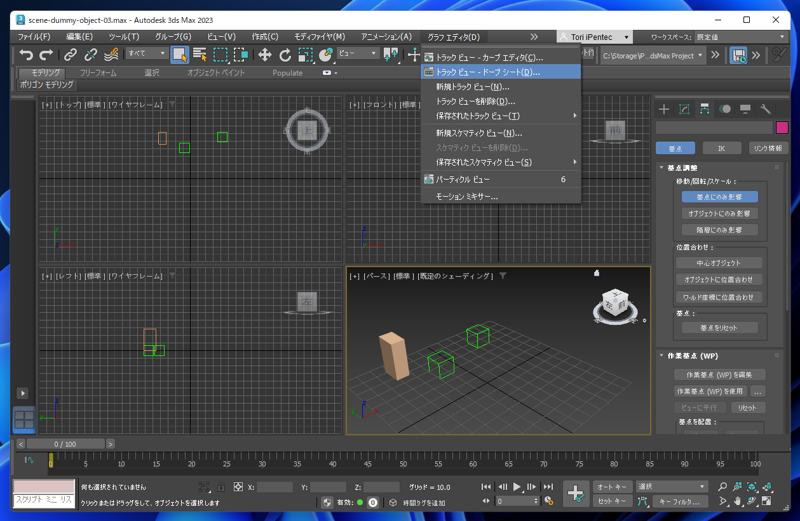Click the Bind to Space Warp icon
The image size is (800, 521).
[111, 55]
